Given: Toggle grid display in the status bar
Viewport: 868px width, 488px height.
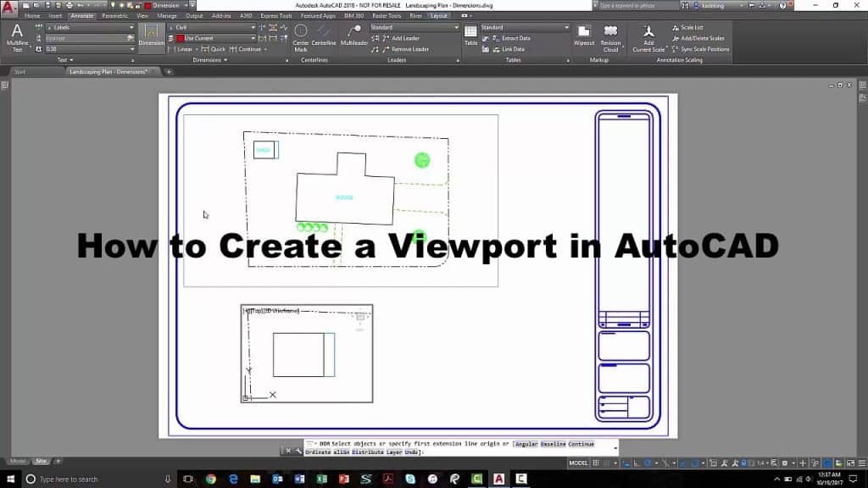Looking at the screenshot, I should click(x=596, y=463).
